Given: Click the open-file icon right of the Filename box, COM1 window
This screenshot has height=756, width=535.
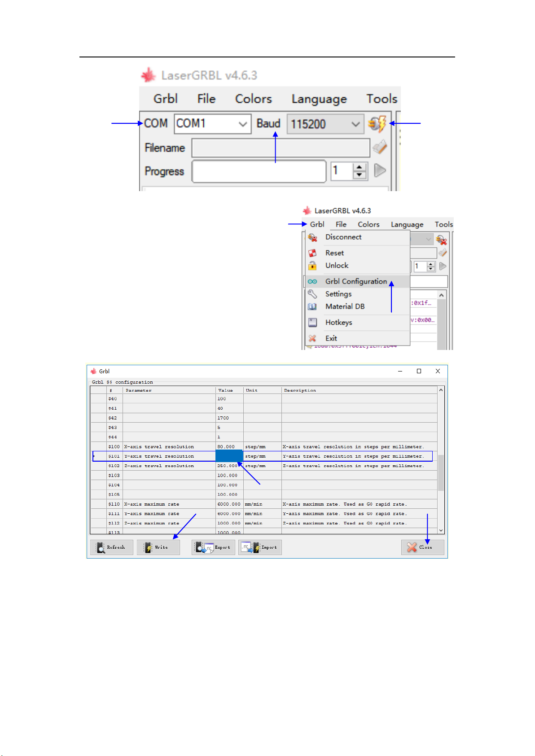Looking at the screenshot, I should pyautogui.click(x=380, y=147).
